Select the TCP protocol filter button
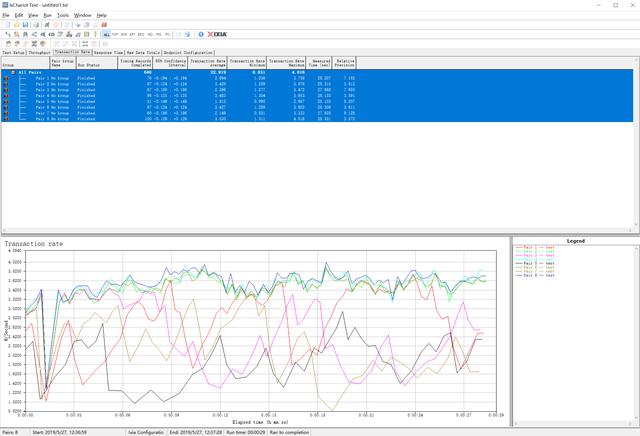Image resolution: width=640 pixels, height=436 pixels. click(x=117, y=34)
